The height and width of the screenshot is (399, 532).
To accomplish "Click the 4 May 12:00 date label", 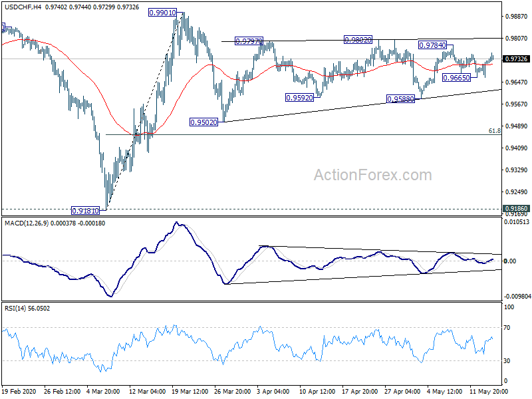I will tap(444, 391).
